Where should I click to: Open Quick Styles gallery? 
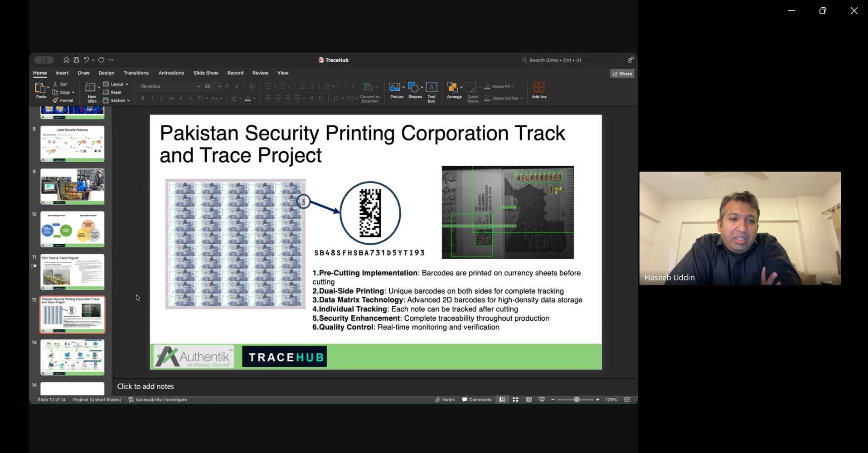pos(473,92)
